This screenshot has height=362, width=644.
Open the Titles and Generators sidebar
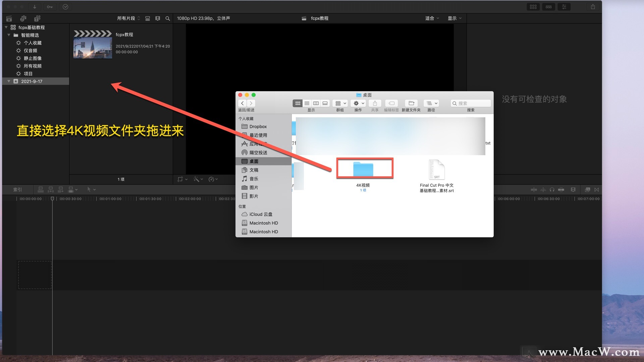pyautogui.click(x=37, y=18)
